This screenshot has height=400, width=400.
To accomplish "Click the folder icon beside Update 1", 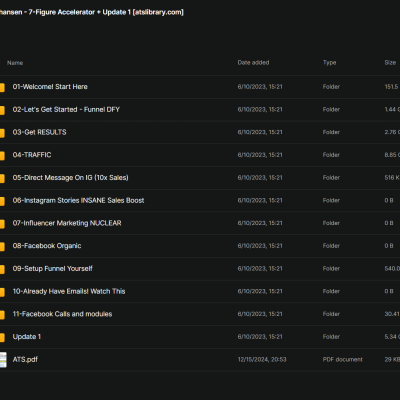I will 2,337.
